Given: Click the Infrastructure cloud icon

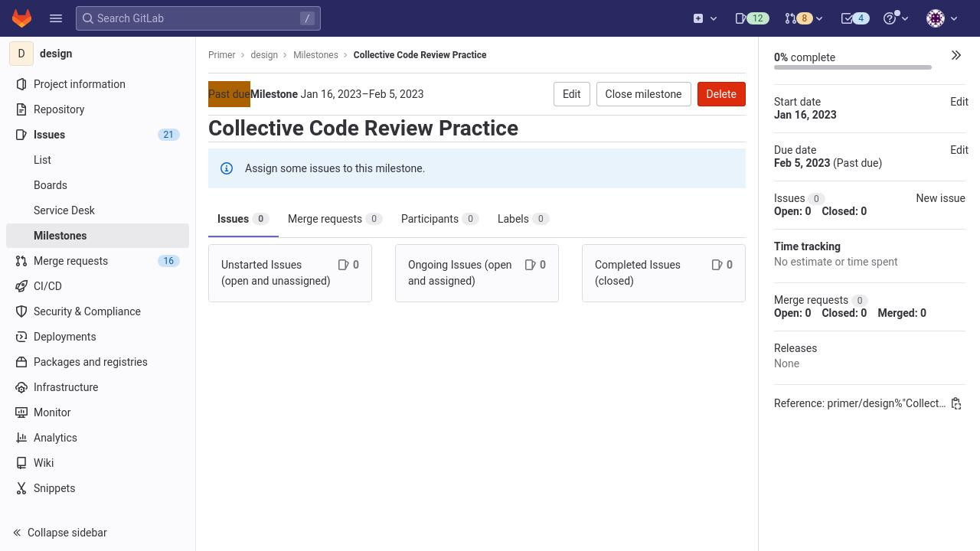Looking at the screenshot, I should (21, 387).
